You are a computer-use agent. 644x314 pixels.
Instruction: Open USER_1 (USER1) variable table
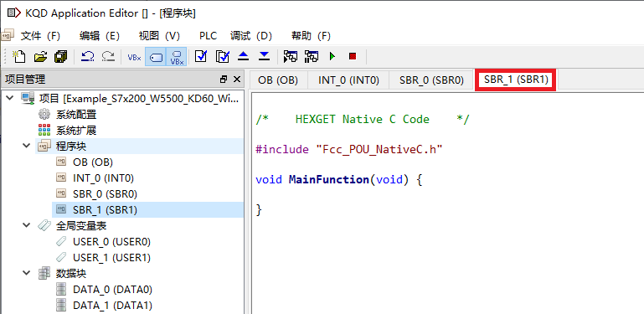click(111, 258)
